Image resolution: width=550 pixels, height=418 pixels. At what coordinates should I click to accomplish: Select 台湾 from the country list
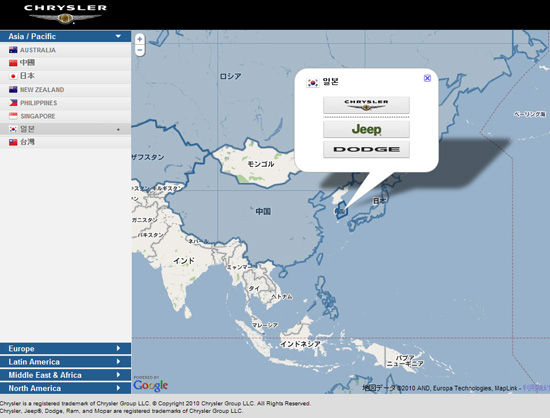pyautogui.click(x=66, y=142)
